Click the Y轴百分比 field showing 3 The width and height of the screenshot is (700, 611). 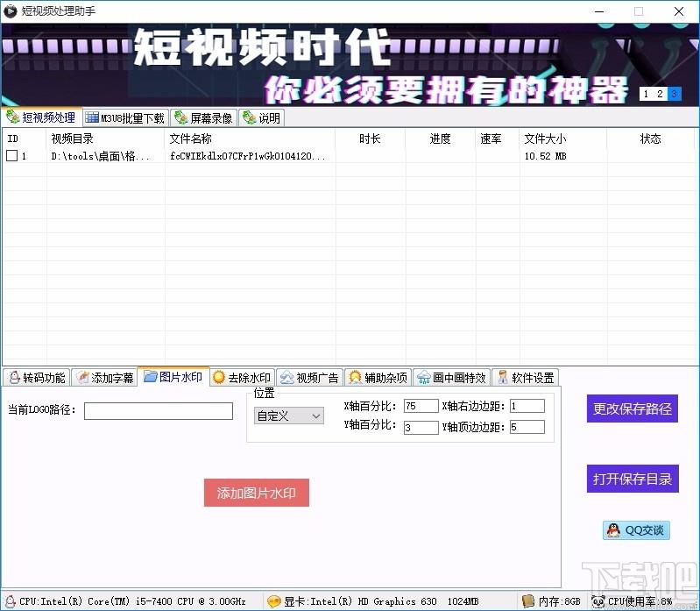click(421, 428)
